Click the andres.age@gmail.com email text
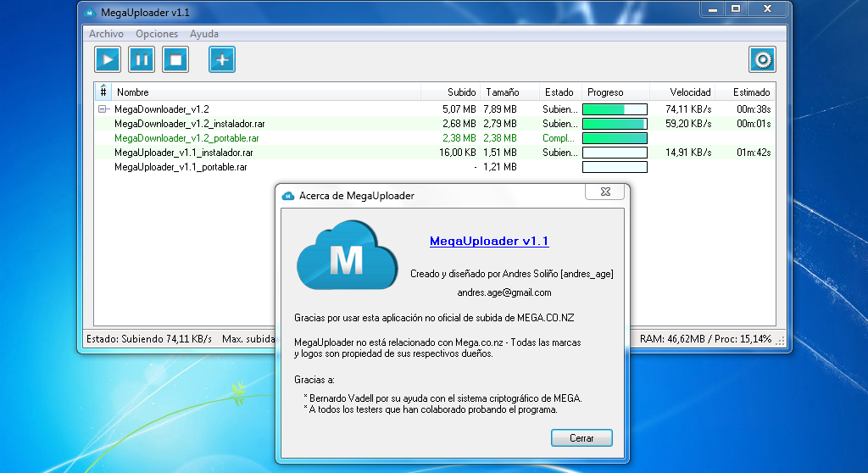This screenshot has height=473, width=868. (x=504, y=292)
